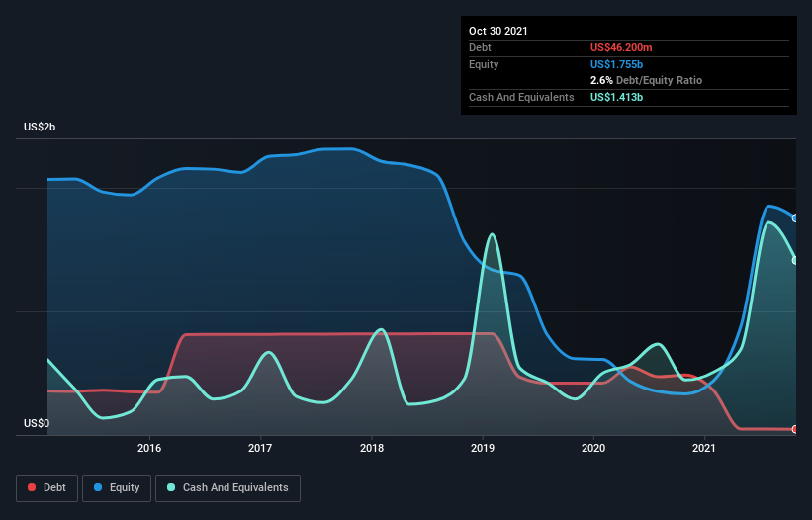Image resolution: width=812 pixels, height=520 pixels.
Task: Click the Cash And Equivalents tooltip label
Action: [521, 97]
